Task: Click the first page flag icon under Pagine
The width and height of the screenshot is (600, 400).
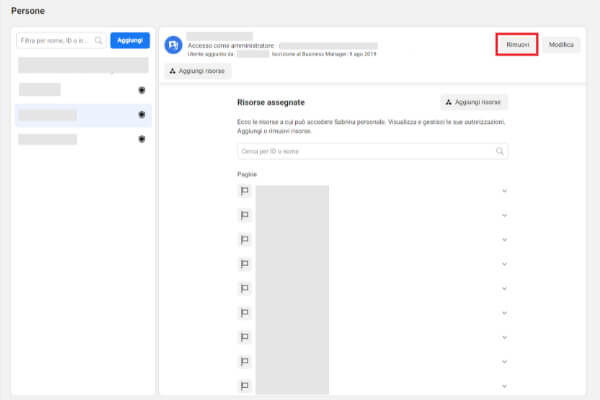Action: coord(244,190)
